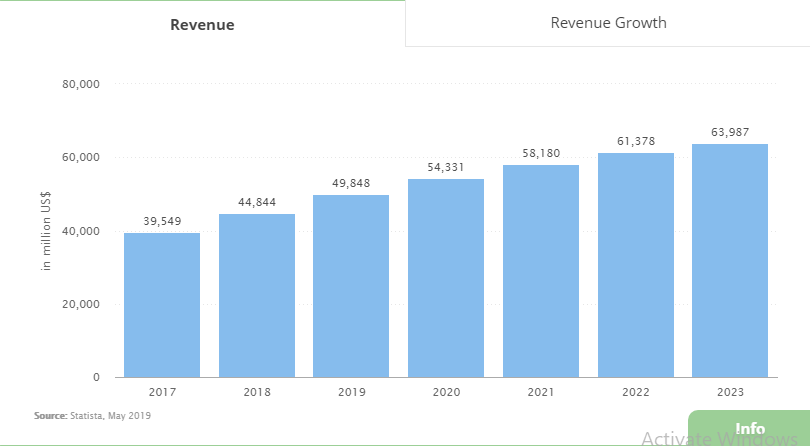This screenshot has width=810, height=446.
Task: Click the 0 y-axis value
Action: 96,377
